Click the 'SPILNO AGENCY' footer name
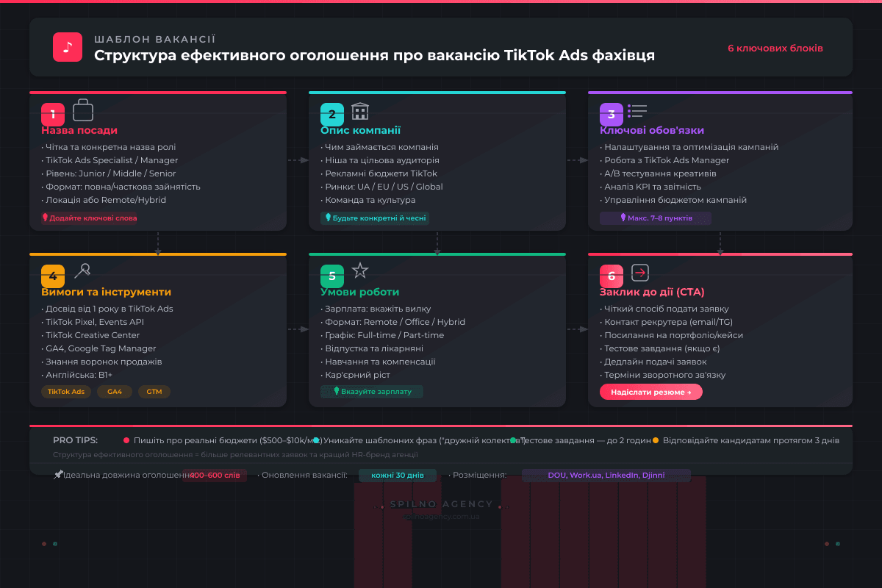 (441, 504)
